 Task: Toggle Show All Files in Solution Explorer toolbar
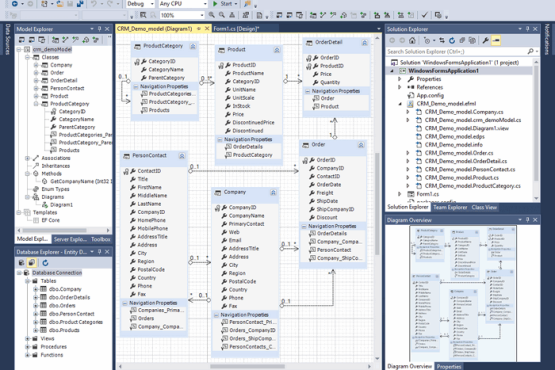click(x=472, y=40)
